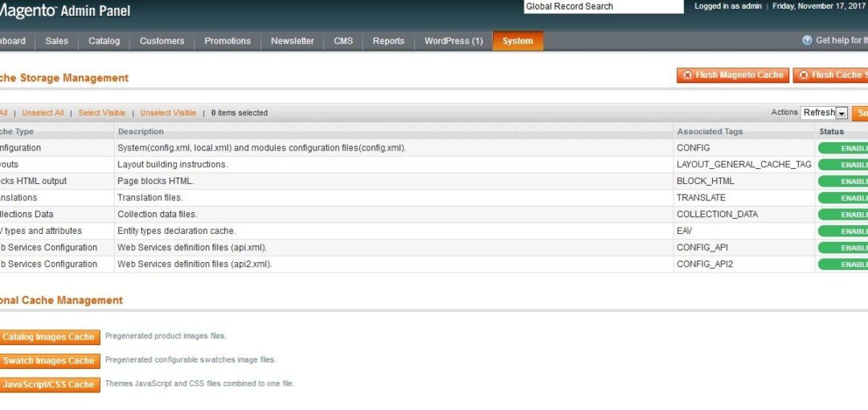This screenshot has height=410, width=868.
Task: Click the ENABLED status badge for TRANSLATE row
Action: (x=843, y=199)
